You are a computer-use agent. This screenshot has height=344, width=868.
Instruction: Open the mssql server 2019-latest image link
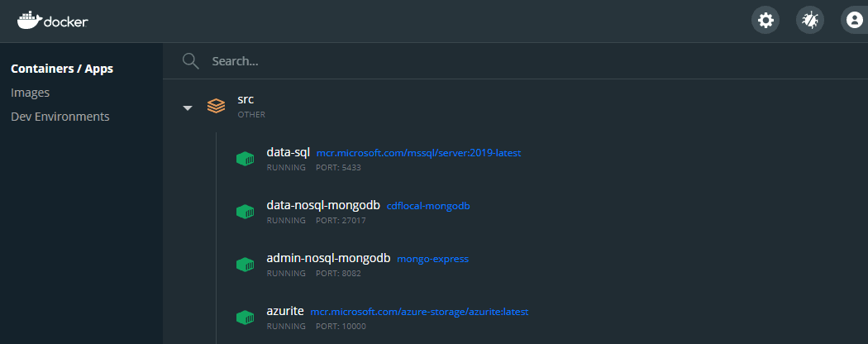(418, 153)
